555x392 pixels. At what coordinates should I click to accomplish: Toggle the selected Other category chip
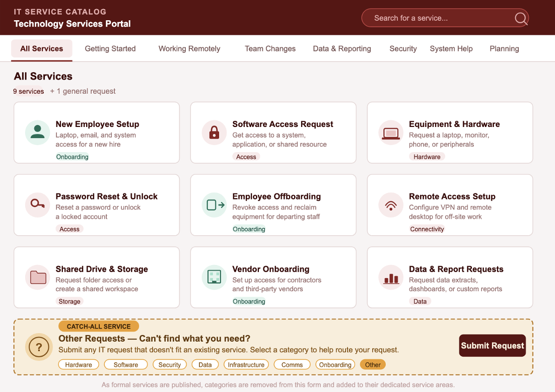coord(373,365)
